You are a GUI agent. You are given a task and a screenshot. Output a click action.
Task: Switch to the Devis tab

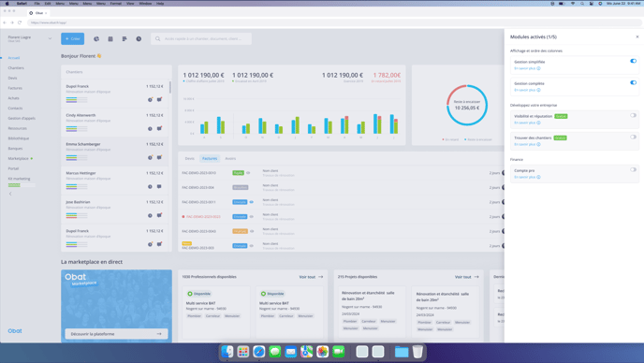pos(189,158)
